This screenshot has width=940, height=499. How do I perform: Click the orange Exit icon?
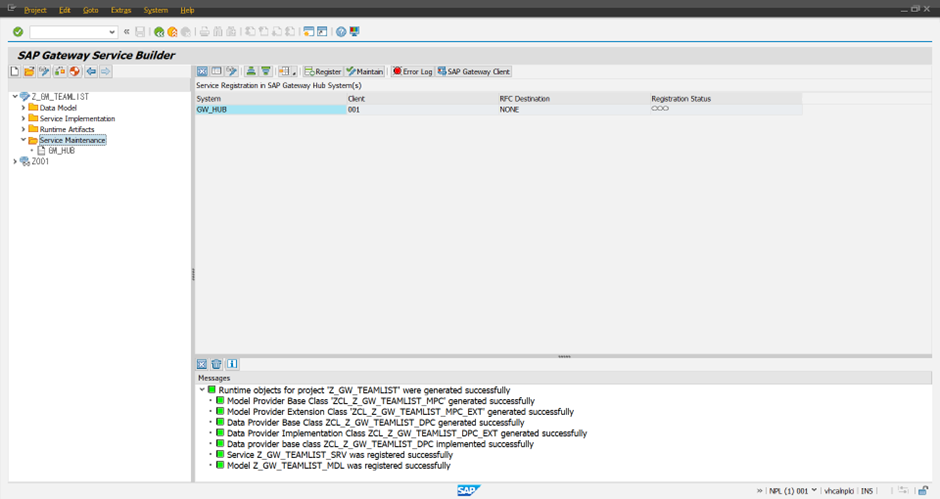coord(172,32)
